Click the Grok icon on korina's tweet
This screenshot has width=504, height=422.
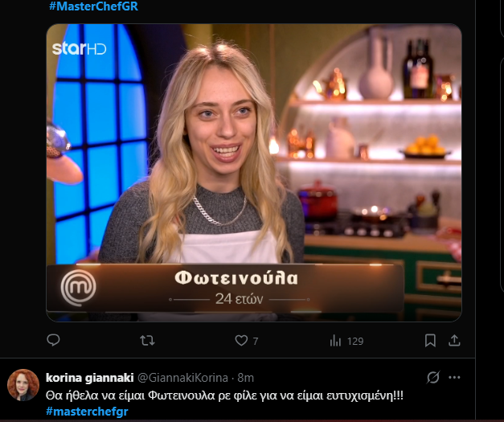433,377
